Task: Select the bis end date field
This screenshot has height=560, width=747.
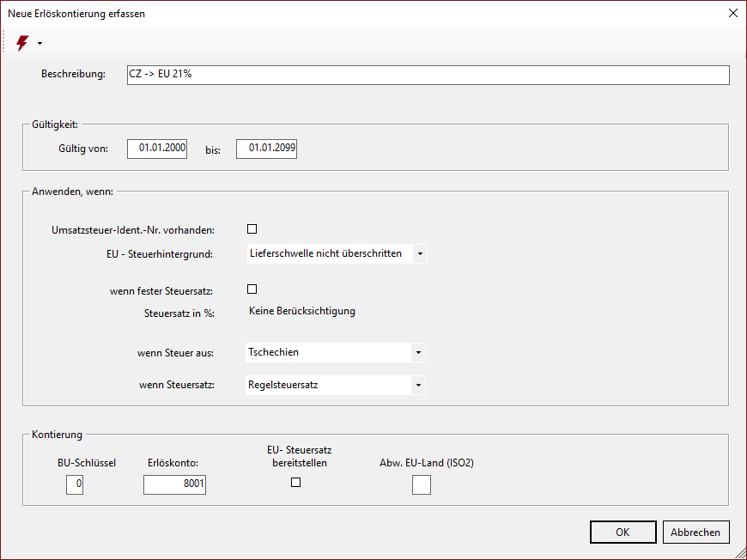Action: pyautogui.click(x=266, y=149)
